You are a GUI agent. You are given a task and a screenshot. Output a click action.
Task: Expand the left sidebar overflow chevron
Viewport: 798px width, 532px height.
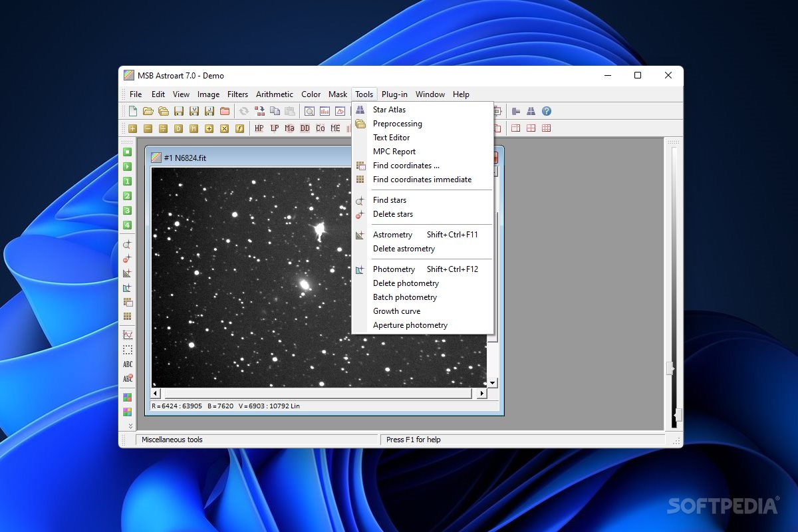click(x=130, y=426)
